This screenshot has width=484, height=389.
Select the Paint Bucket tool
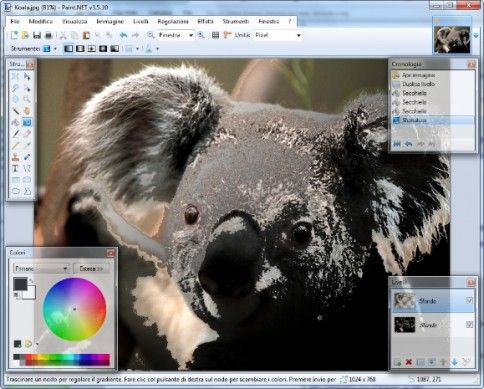tap(15, 122)
